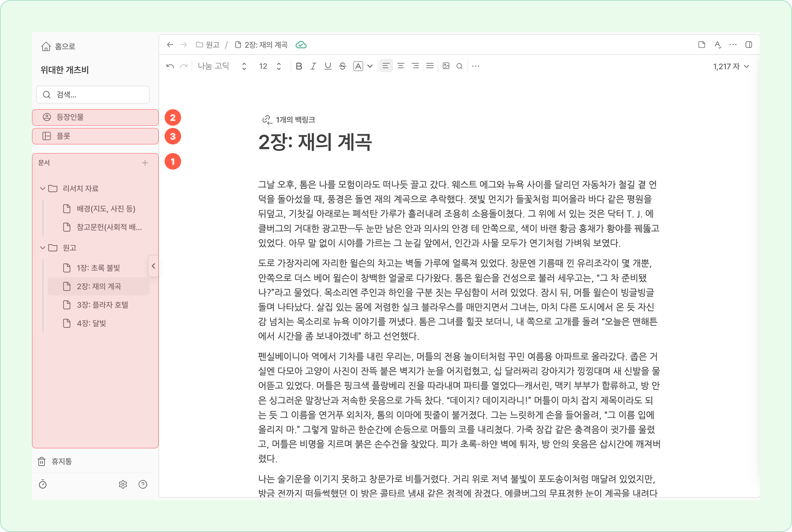This screenshot has height=532, width=792.
Task: Open the 등장인물 characters section
Action: click(95, 117)
